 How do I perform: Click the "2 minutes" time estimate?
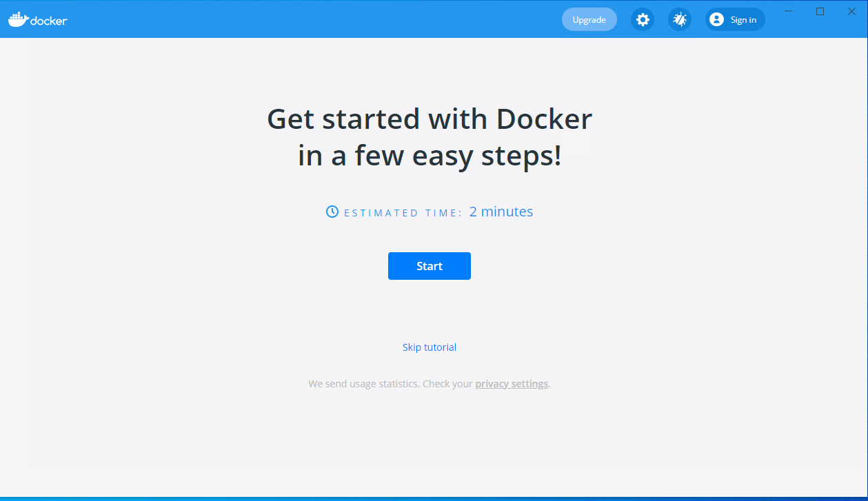pyautogui.click(x=501, y=212)
